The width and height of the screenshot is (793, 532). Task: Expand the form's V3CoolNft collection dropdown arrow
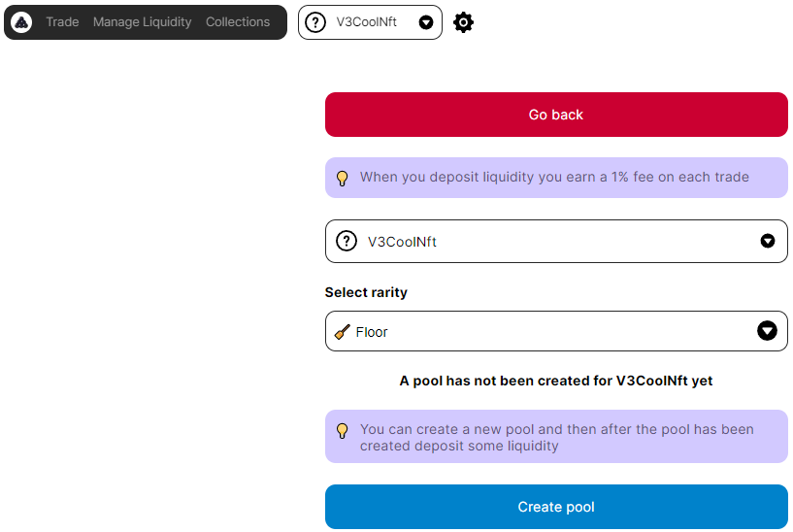(768, 242)
